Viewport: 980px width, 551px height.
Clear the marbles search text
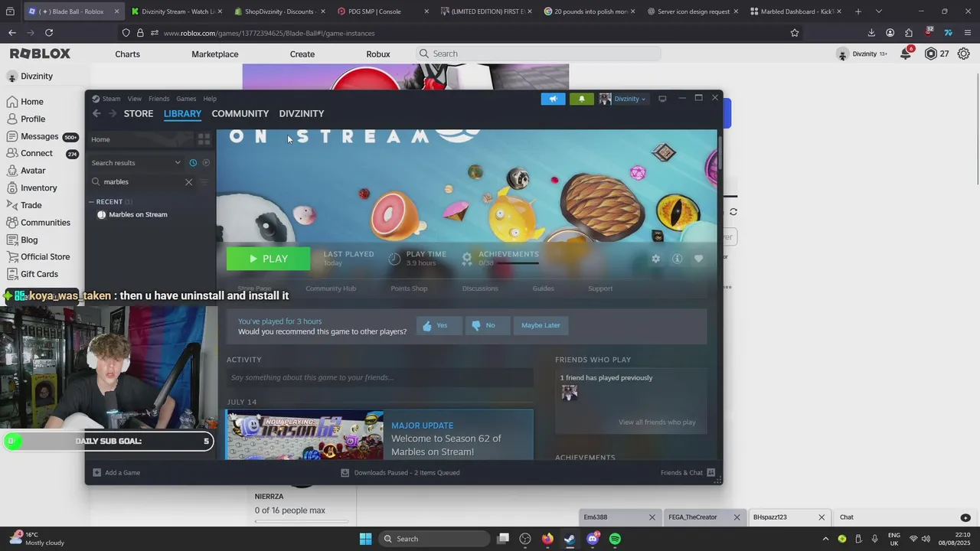coord(188,182)
